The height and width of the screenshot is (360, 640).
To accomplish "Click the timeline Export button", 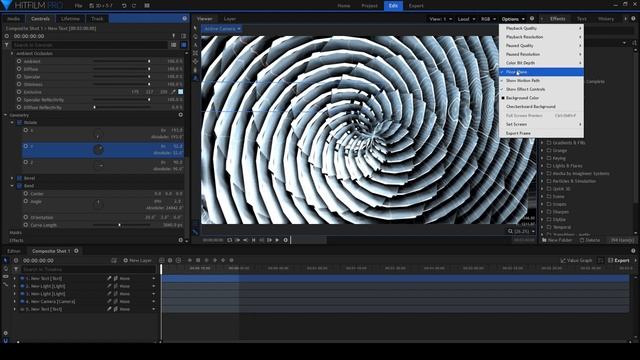I will click(x=619, y=260).
